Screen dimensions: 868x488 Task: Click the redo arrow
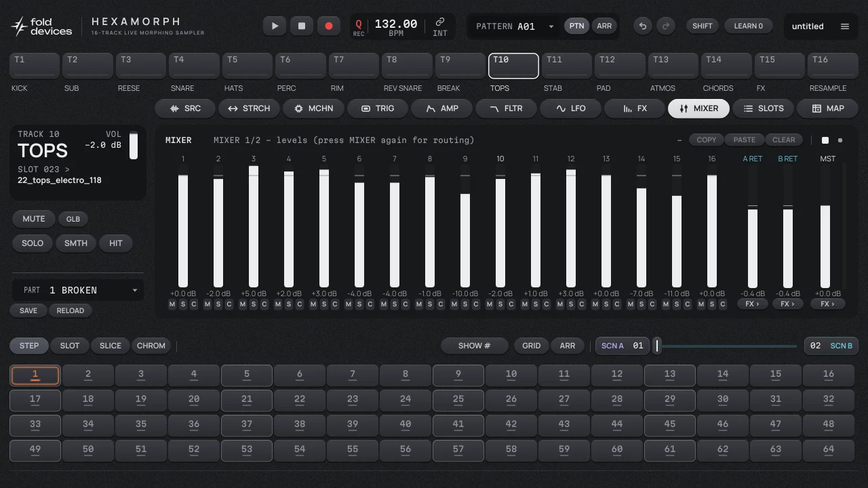point(666,26)
